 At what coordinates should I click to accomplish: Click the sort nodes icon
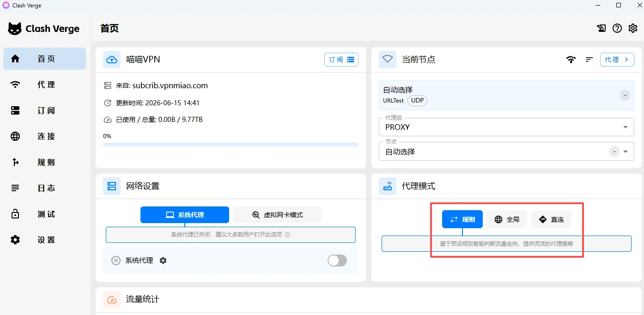589,60
